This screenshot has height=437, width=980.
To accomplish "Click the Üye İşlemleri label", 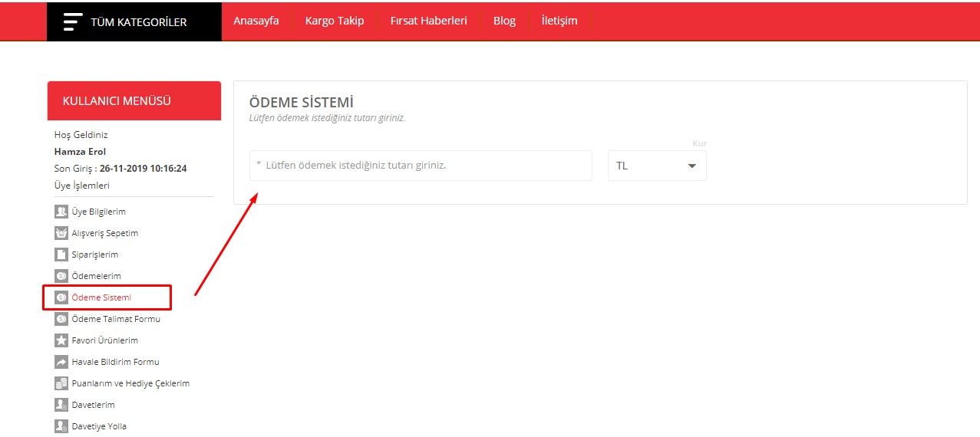I will pyautogui.click(x=82, y=186).
